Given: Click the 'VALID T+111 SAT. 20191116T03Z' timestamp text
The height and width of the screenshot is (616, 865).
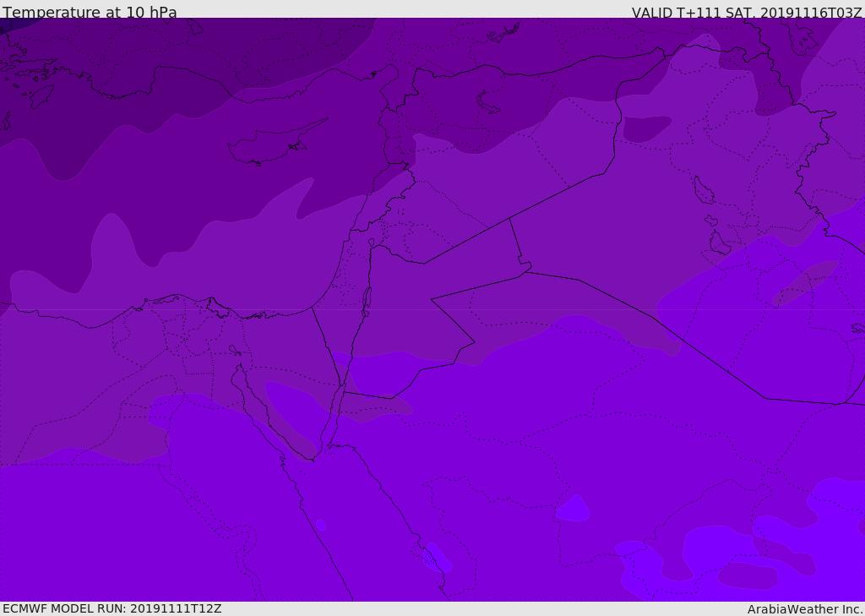Looking at the screenshot, I should [747, 13].
